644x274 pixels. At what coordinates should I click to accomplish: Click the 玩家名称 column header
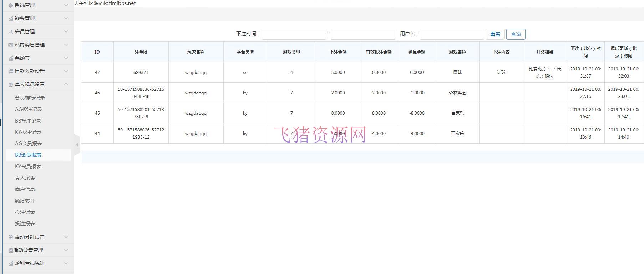coord(196,52)
